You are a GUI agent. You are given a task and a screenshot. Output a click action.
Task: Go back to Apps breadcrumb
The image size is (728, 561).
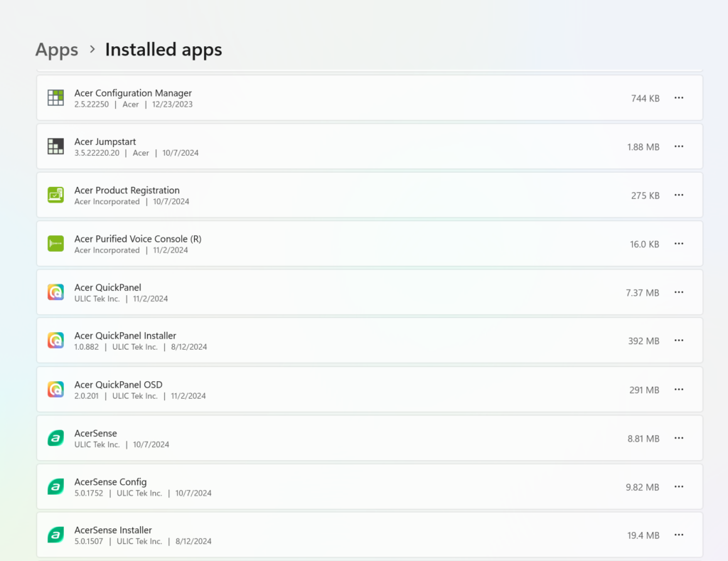coord(57,50)
